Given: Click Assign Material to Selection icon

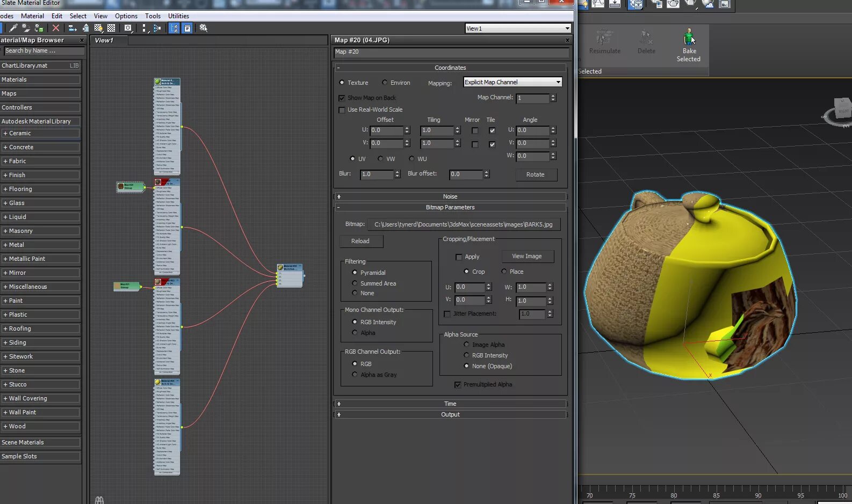Looking at the screenshot, I should point(39,28).
